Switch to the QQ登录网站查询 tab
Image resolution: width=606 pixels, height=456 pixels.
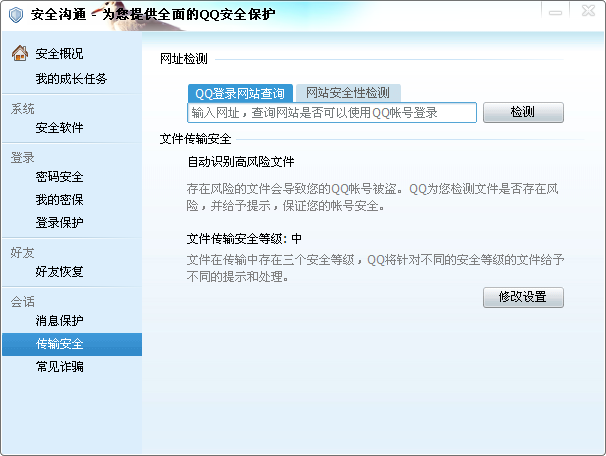coord(240,93)
